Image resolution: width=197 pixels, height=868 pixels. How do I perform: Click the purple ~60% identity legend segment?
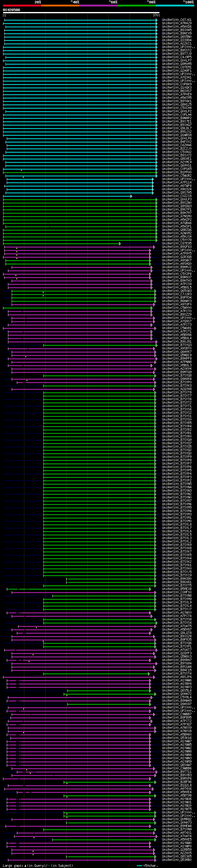99,6
